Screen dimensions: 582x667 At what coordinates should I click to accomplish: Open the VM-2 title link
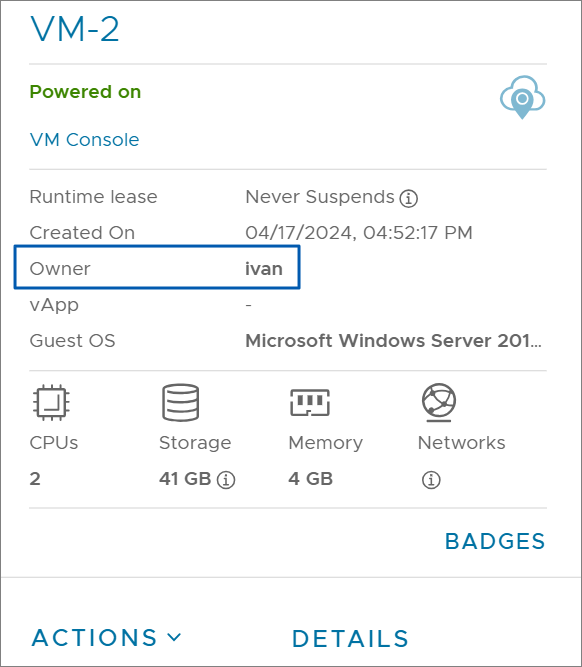[x=74, y=29]
